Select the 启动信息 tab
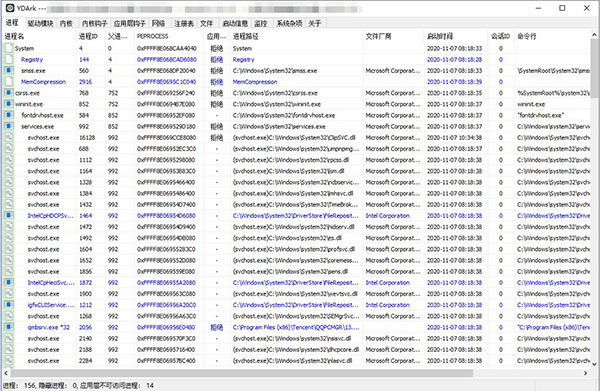This screenshot has height=391, width=600. (235, 23)
